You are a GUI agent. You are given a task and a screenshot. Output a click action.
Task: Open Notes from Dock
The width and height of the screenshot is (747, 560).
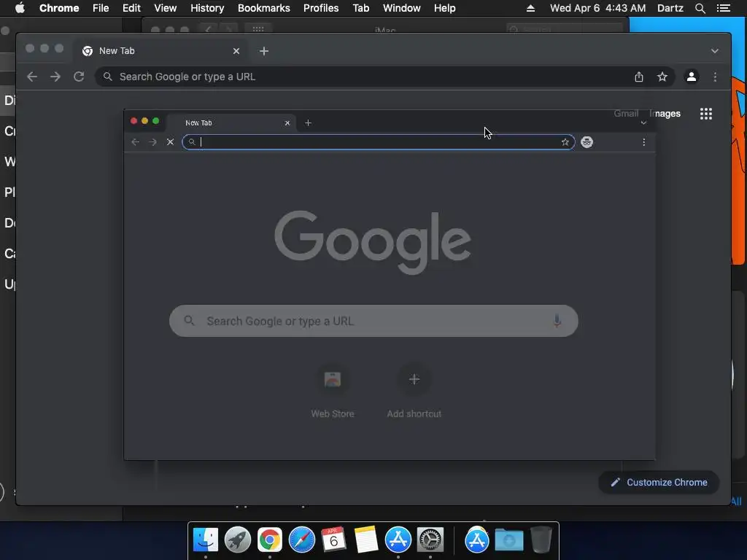coord(366,540)
